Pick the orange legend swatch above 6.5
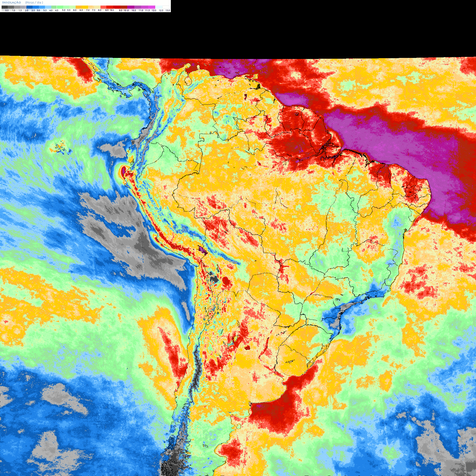476x476 pixels. [79, 7]
